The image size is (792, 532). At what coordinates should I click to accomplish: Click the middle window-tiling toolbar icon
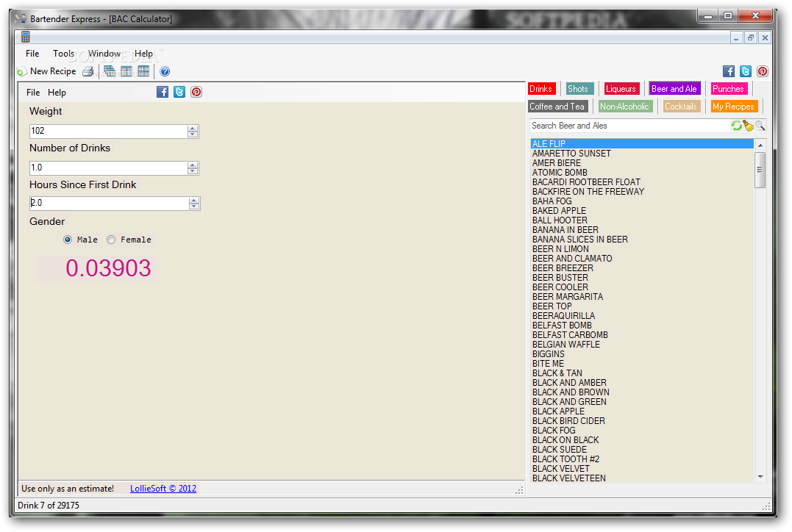pyautogui.click(x=126, y=71)
